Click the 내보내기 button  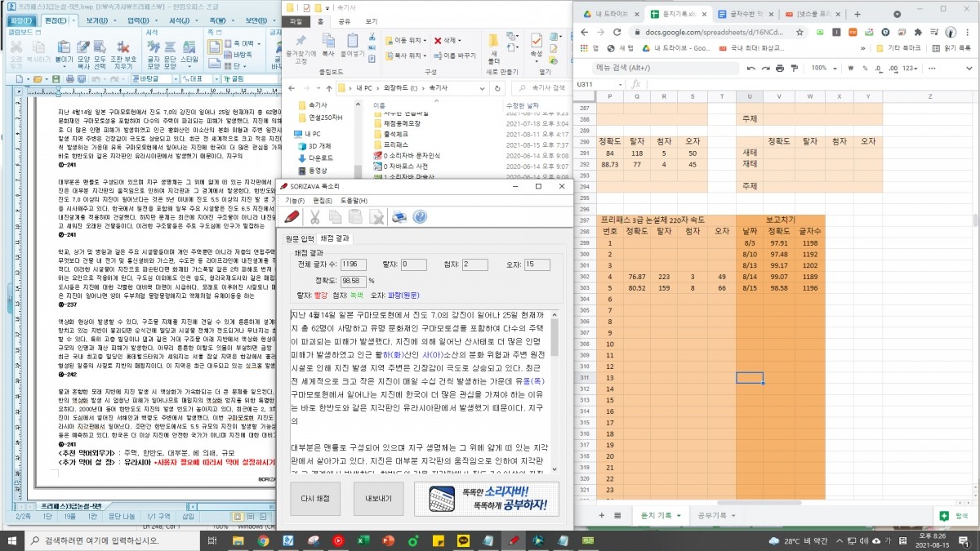pyautogui.click(x=378, y=498)
